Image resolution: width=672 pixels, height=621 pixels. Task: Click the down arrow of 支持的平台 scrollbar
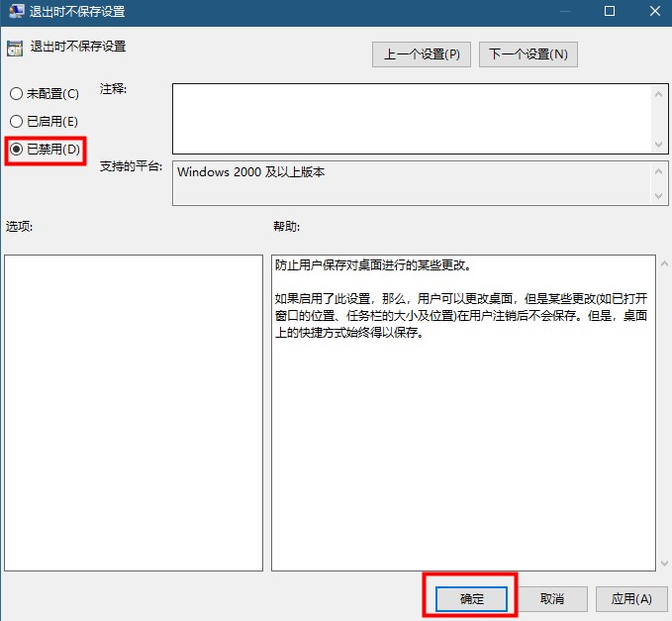click(x=659, y=196)
